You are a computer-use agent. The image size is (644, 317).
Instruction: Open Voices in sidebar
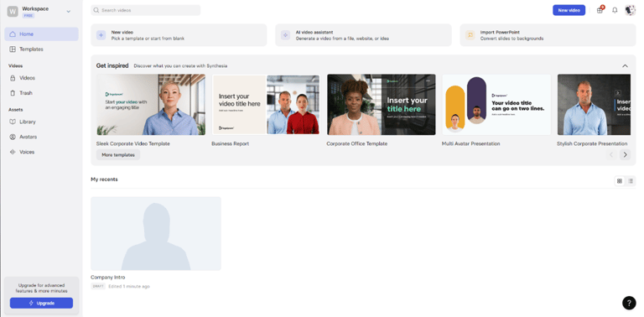(x=41, y=152)
